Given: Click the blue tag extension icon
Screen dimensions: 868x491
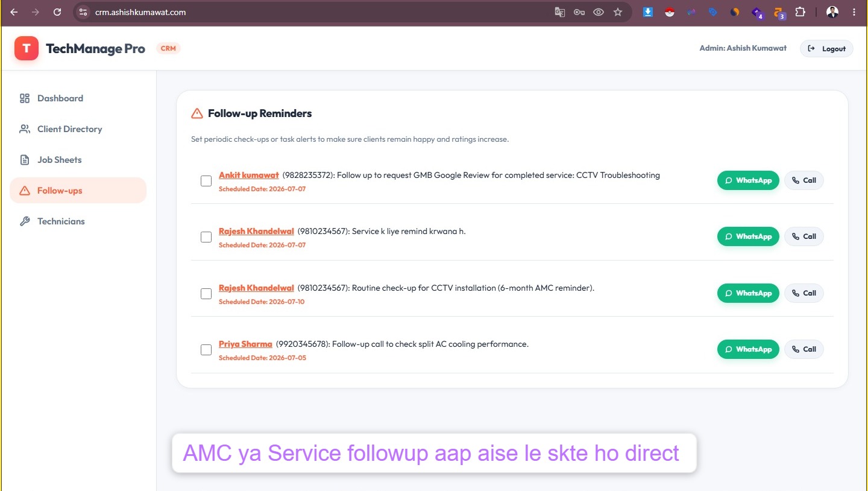Looking at the screenshot, I should pyautogui.click(x=713, y=12).
